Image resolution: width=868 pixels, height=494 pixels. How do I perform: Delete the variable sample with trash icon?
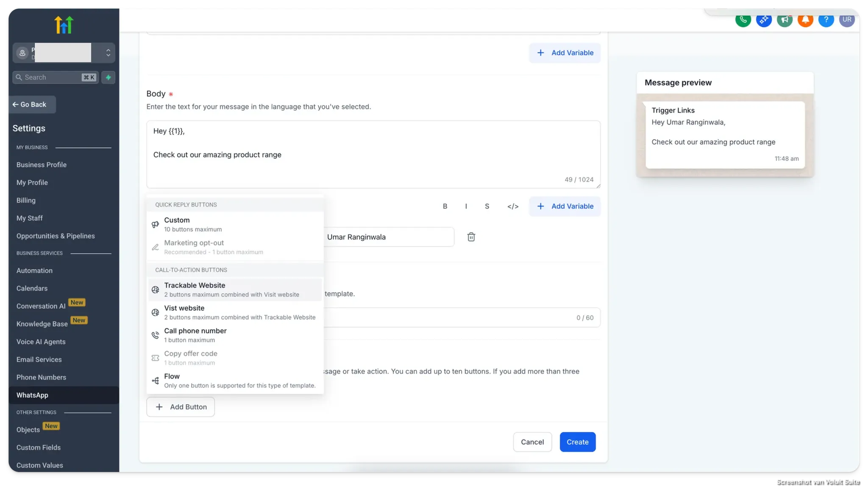click(x=471, y=237)
